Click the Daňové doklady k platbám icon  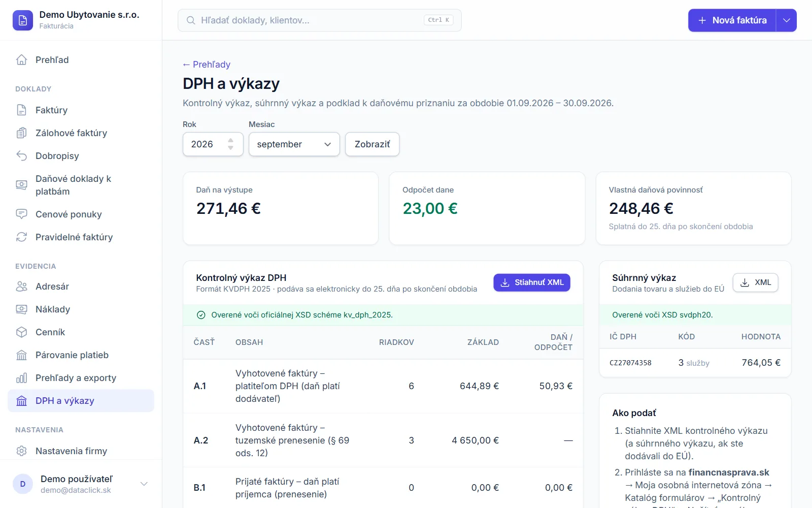point(21,185)
